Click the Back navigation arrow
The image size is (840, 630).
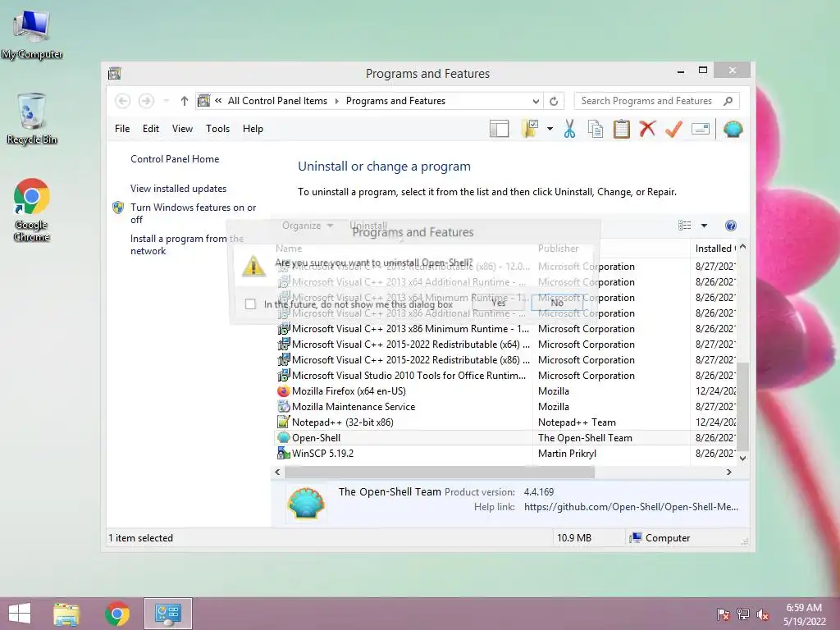coord(123,101)
